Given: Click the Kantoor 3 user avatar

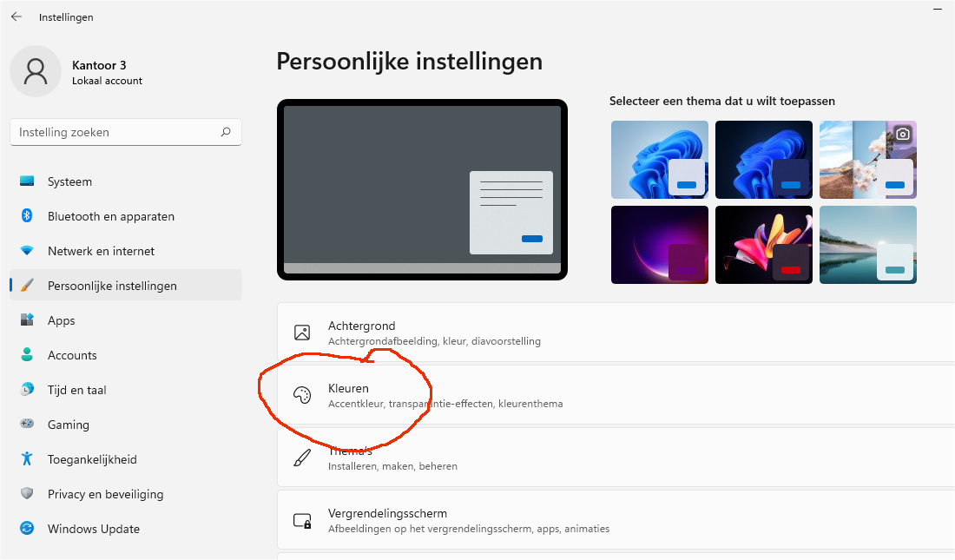Looking at the screenshot, I should click(36, 71).
